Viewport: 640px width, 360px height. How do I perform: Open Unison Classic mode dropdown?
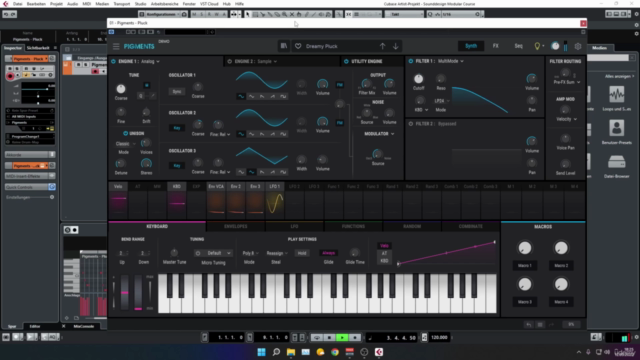click(x=125, y=144)
